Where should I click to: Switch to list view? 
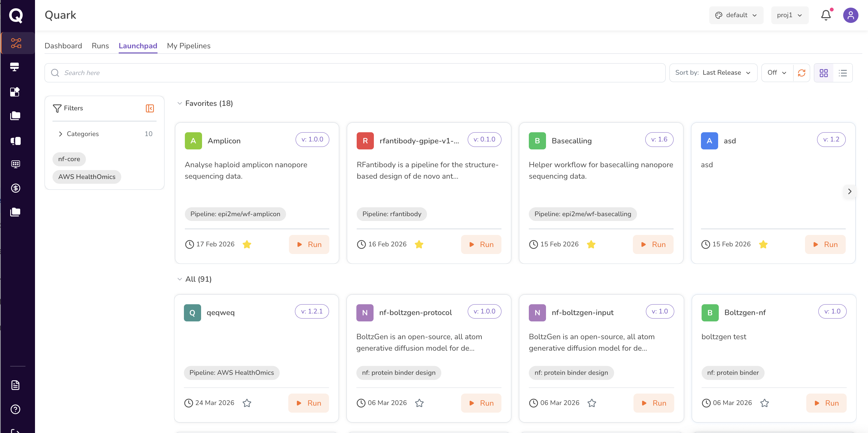point(843,73)
